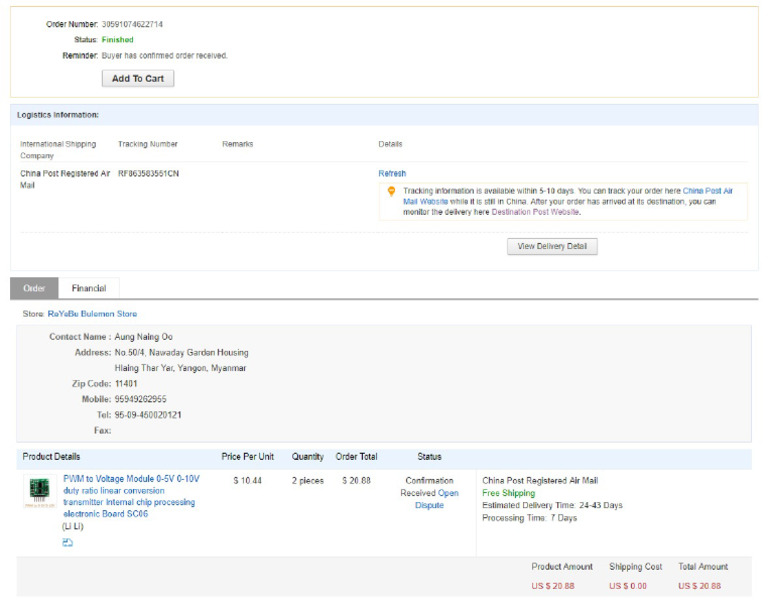
Task: Click the orange location pin tracking icon
Action: [x=391, y=190]
